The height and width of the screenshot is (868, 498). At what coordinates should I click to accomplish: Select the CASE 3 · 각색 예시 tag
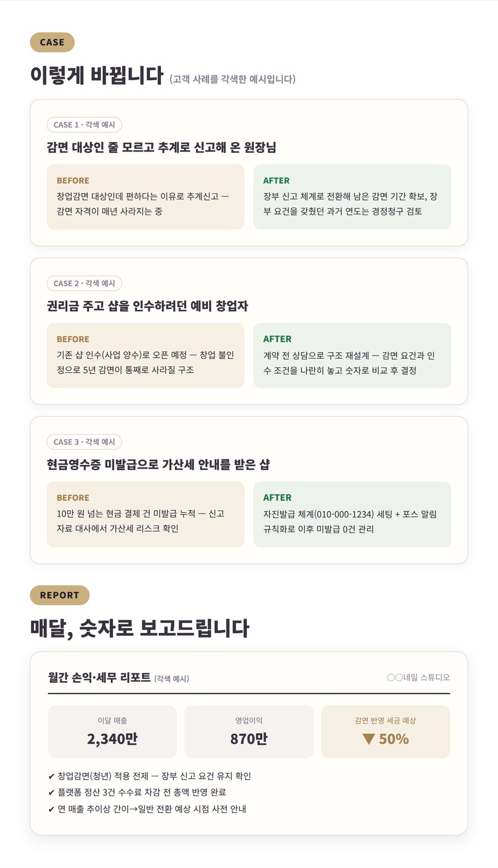coord(84,442)
